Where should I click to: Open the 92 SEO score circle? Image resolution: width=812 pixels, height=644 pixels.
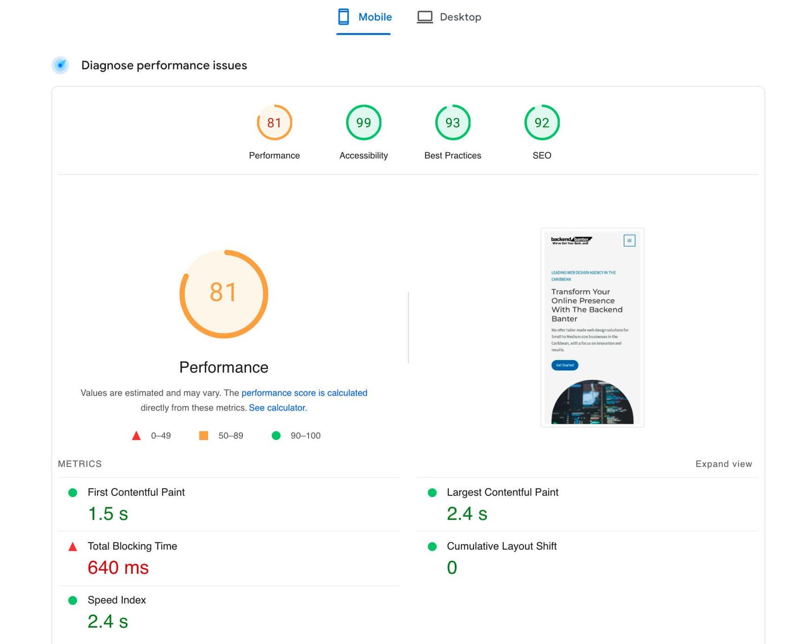click(x=542, y=122)
